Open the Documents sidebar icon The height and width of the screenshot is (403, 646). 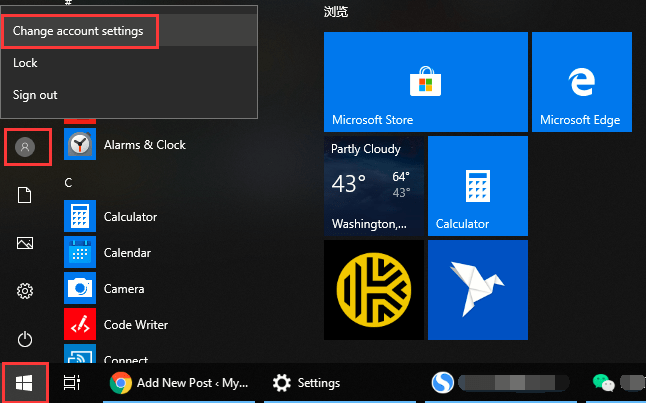(24, 195)
